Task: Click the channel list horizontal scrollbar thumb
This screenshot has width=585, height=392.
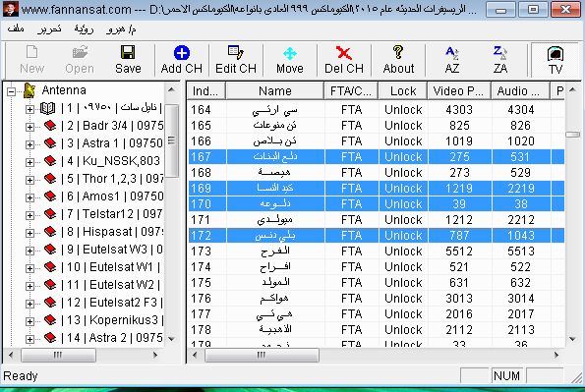Action: [x=262, y=355]
